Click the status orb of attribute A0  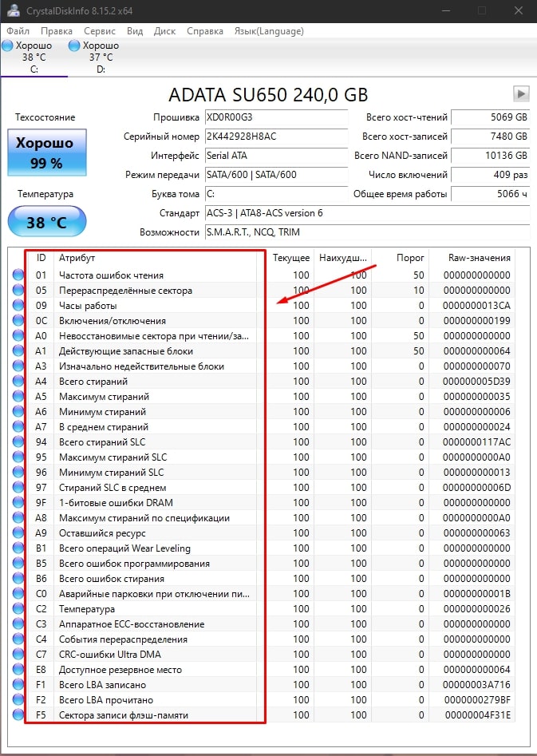coord(18,335)
